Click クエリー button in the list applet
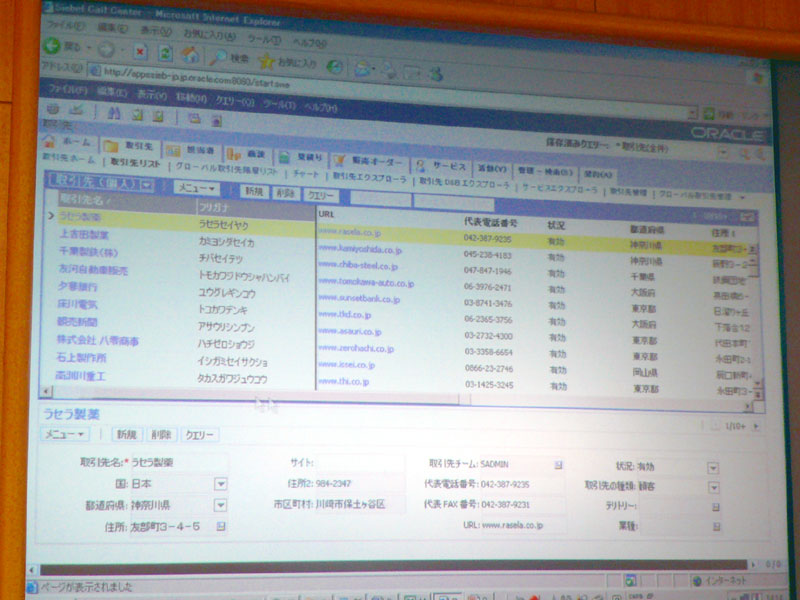 pyautogui.click(x=320, y=195)
